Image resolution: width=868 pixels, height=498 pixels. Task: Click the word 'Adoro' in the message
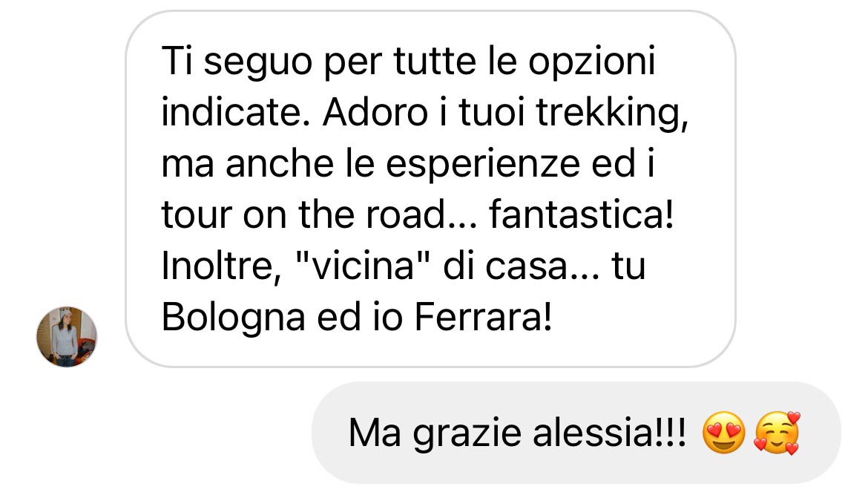pyautogui.click(x=375, y=113)
